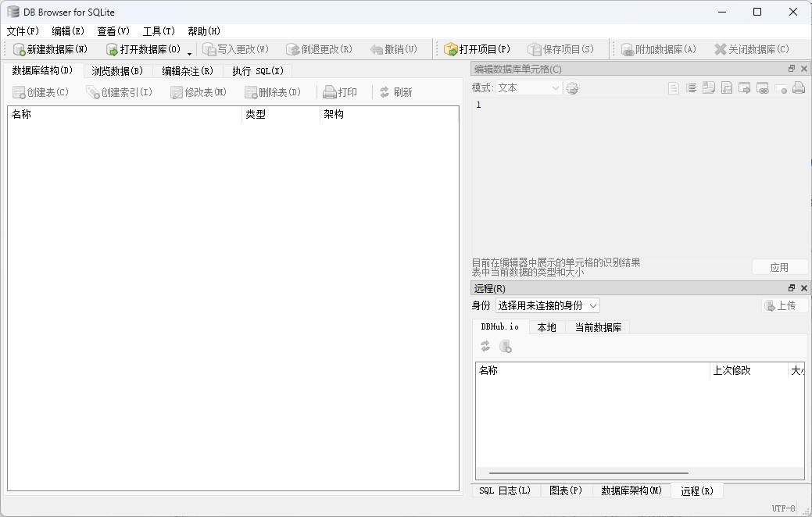812x517 pixels.
Task: Click 打印 in the structure toolbar
Action: 340,92
